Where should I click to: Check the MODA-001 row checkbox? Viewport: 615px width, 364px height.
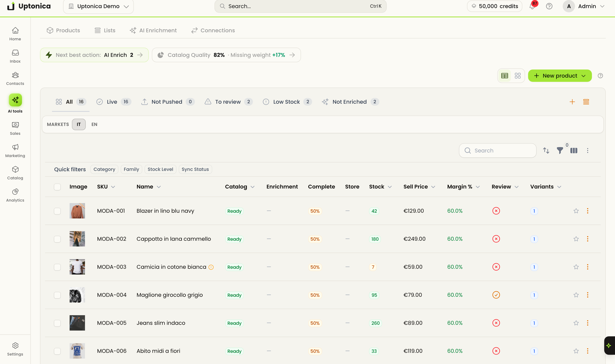coord(57,211)
